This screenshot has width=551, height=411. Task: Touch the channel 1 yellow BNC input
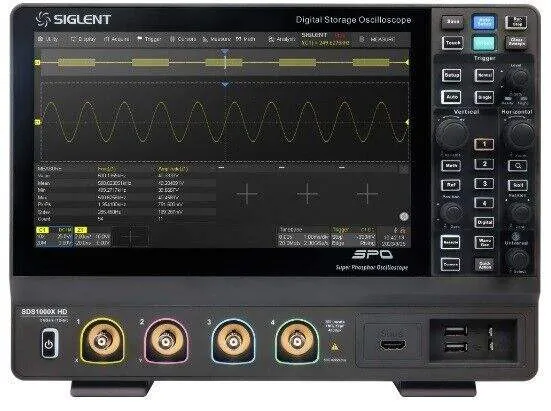tap(102, 341)
